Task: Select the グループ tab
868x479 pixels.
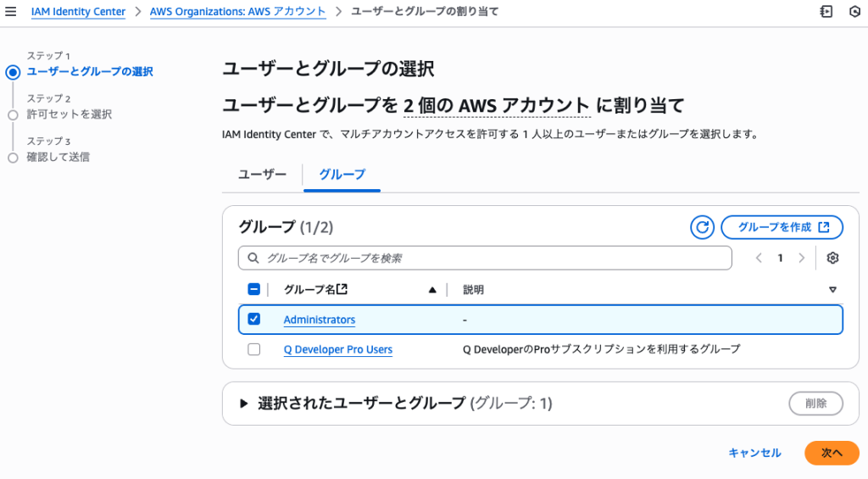Action: tap(342, 175)
